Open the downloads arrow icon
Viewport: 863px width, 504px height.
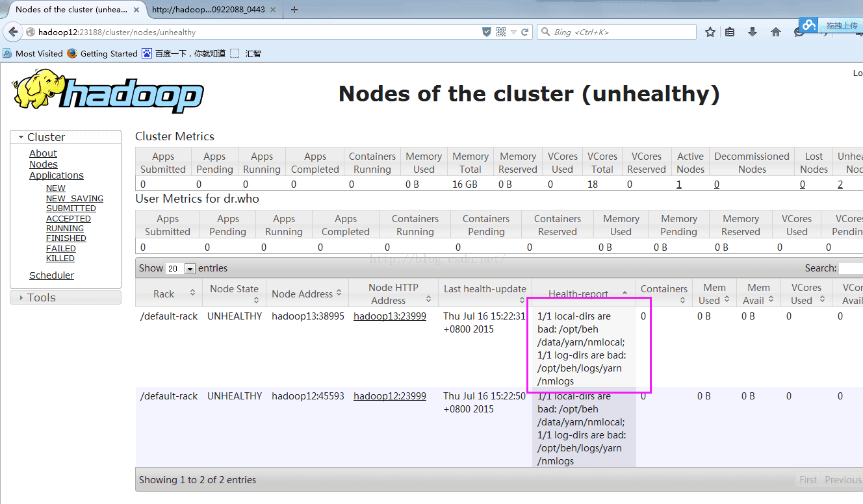point(753,32)
